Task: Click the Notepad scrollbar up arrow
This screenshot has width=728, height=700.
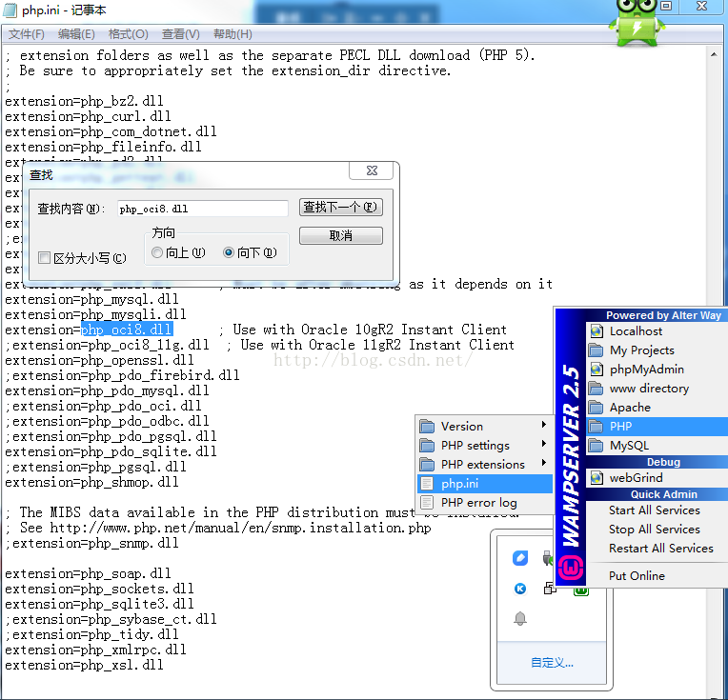Action: [x=714, y=55]
